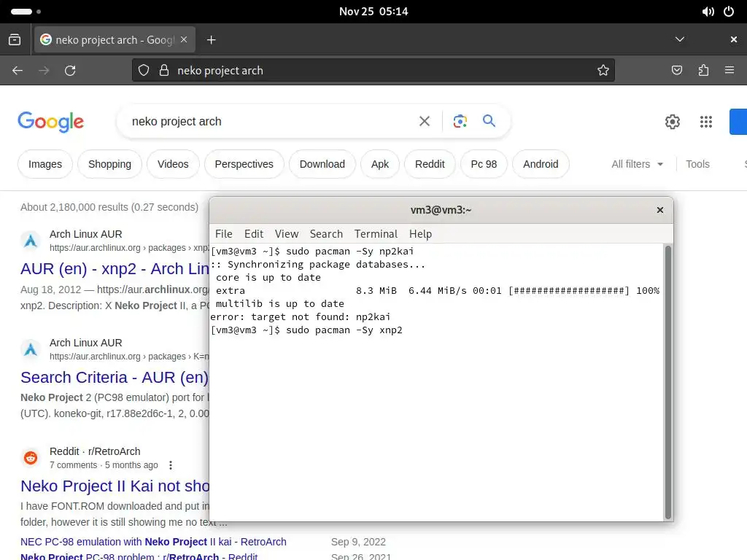
Task: Open the search Tools options
Action: click(697, 164)
